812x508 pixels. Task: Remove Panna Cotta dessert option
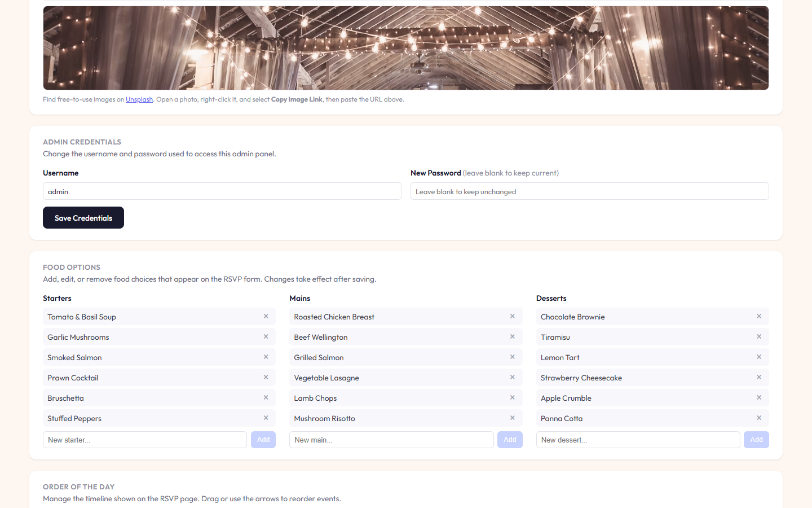tap(759, 418)
